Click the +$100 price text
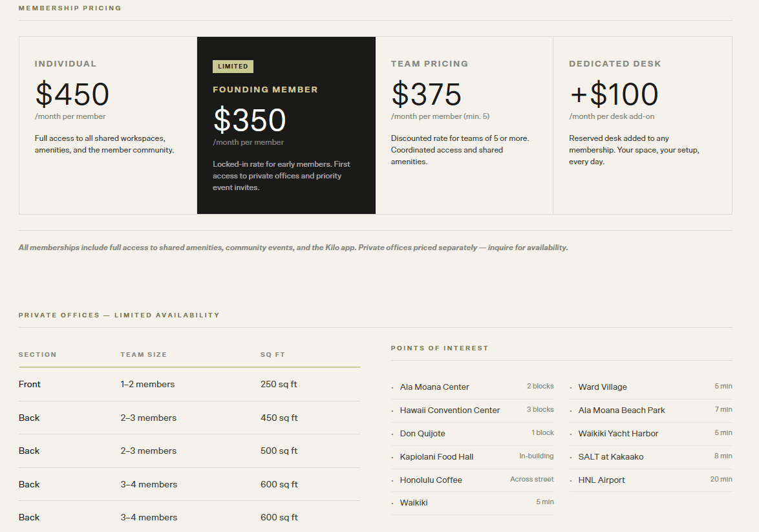 (614, 94)
